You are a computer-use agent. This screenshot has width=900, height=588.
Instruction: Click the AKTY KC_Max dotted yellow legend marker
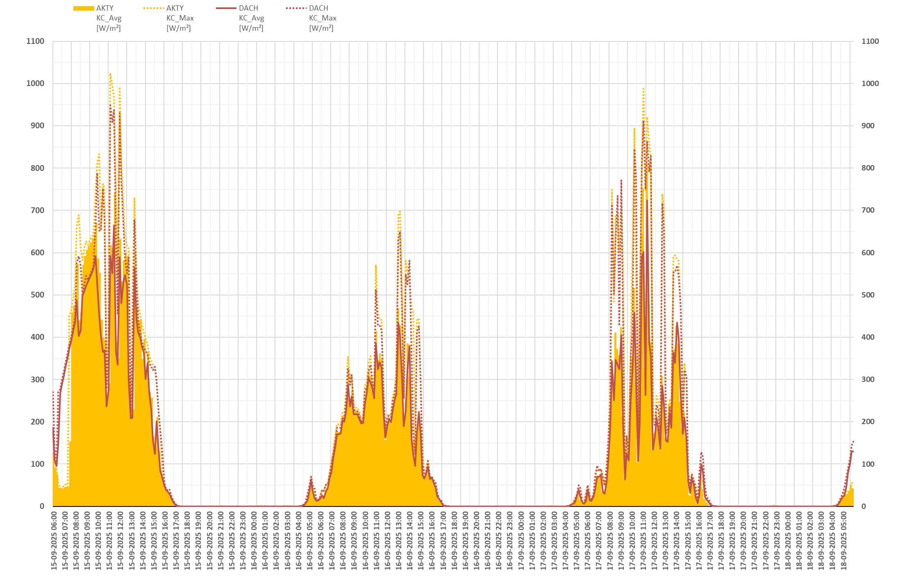[154, 8]
